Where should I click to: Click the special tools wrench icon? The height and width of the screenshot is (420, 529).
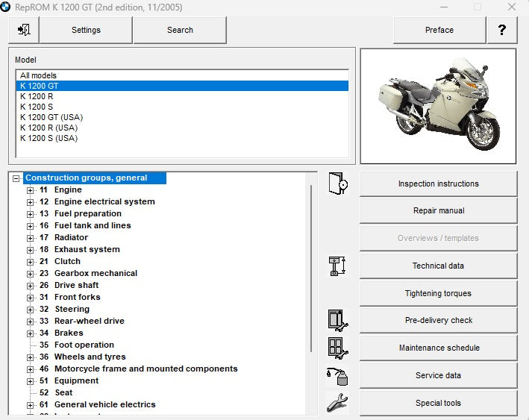coord(337,403)
